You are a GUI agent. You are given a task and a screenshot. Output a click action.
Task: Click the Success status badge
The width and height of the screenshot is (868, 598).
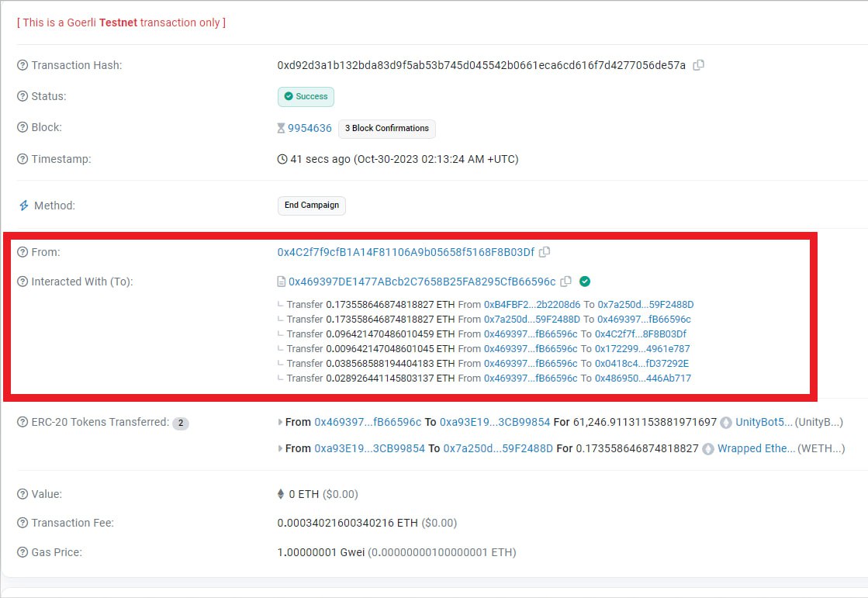[x=306, y=96]
